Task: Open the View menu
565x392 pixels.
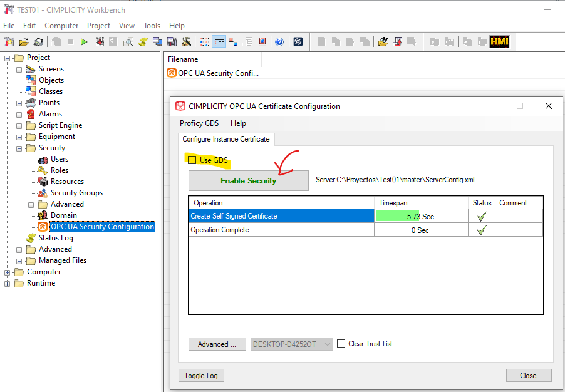Action: (127, 26)
